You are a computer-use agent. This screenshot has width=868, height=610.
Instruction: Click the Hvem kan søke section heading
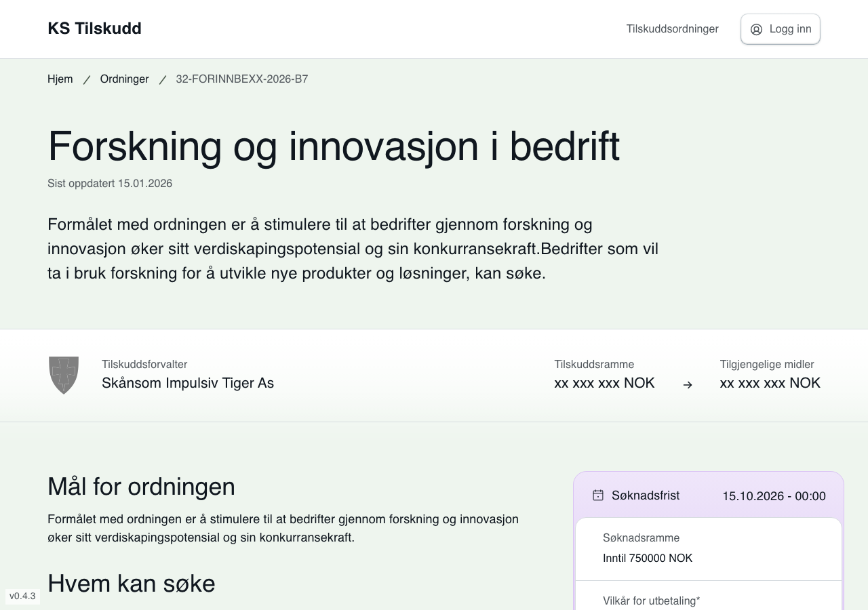coord(131,584)
